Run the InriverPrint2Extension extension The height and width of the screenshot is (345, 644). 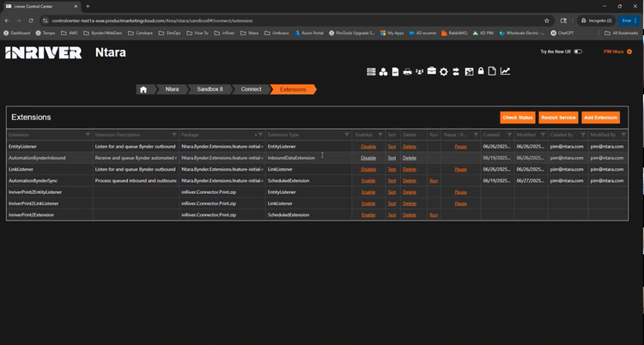tap(434, 215)
